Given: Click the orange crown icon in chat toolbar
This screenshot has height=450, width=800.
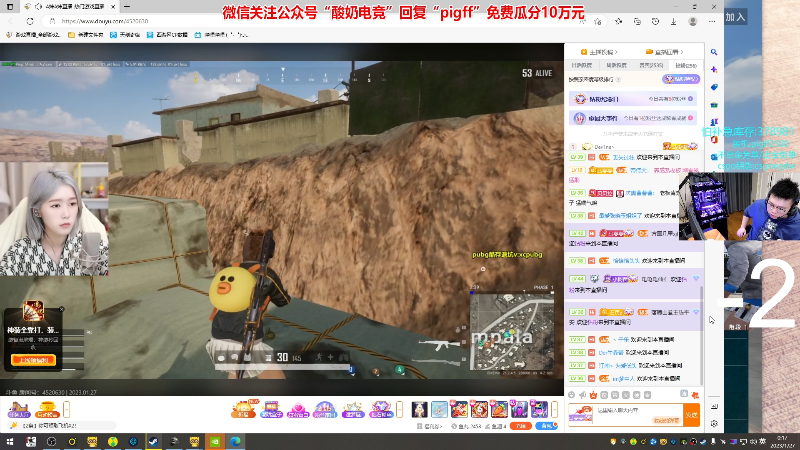Looking at the screenshot, I should click(x=593, y=395).
